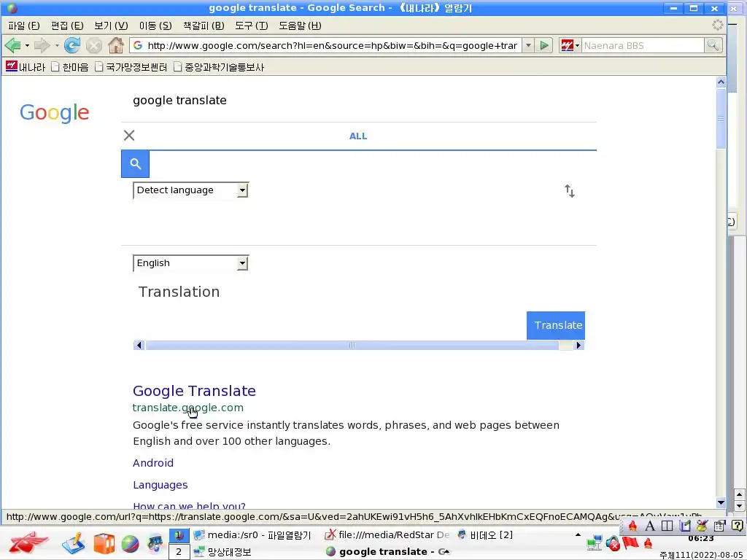Open the 도움말 (H) menu
Screen dimensions: 747x560
pyautogui.click(x=300, y=26)
